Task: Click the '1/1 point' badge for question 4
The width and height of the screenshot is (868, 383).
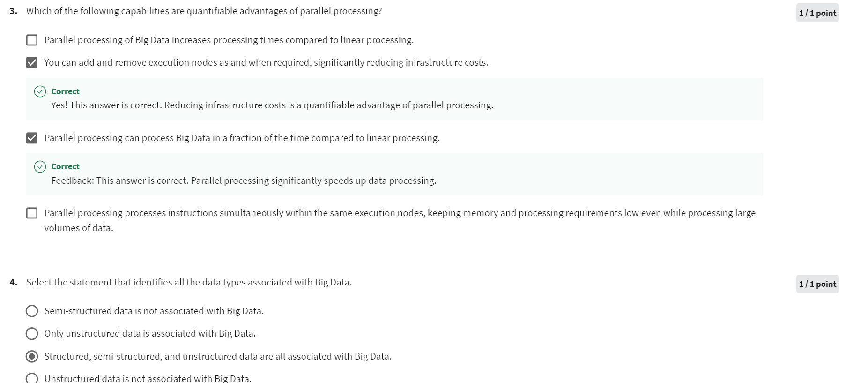Action: [817, 284]
